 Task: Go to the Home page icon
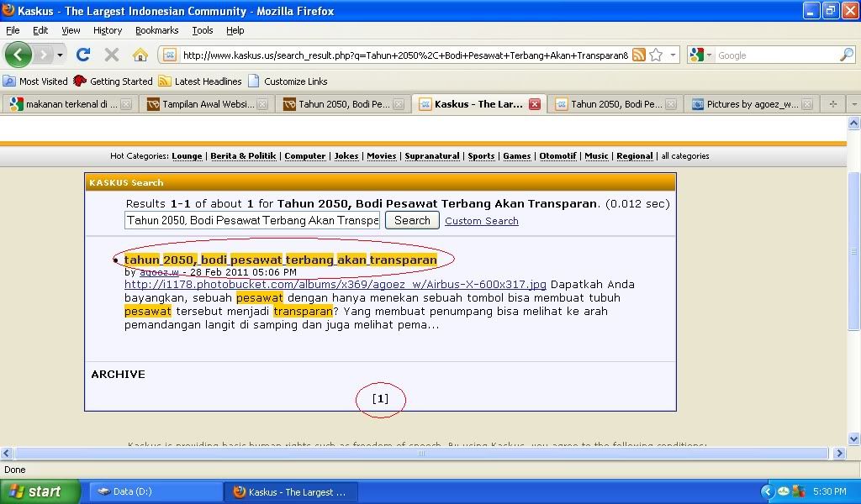(x=140, y=55)
